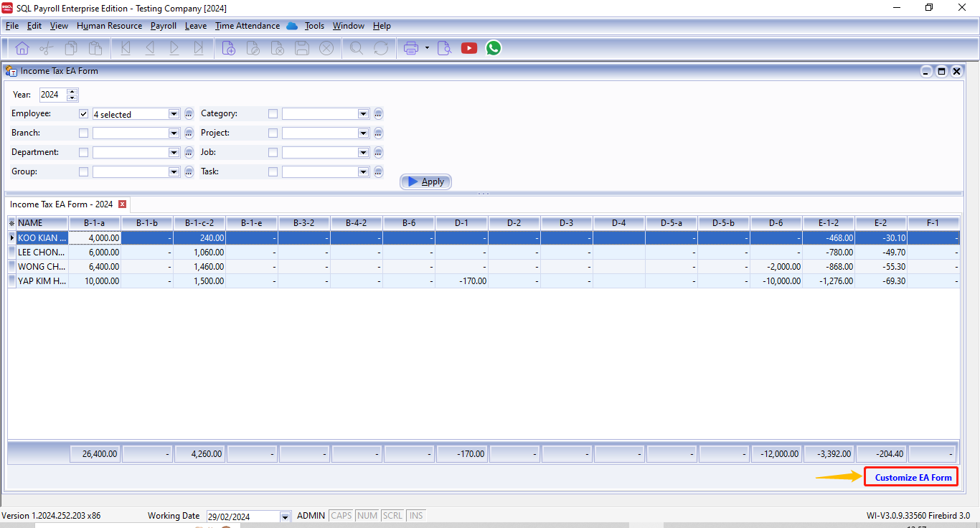
Task: Click the Customize EA Form button
Action: point(911,477)
